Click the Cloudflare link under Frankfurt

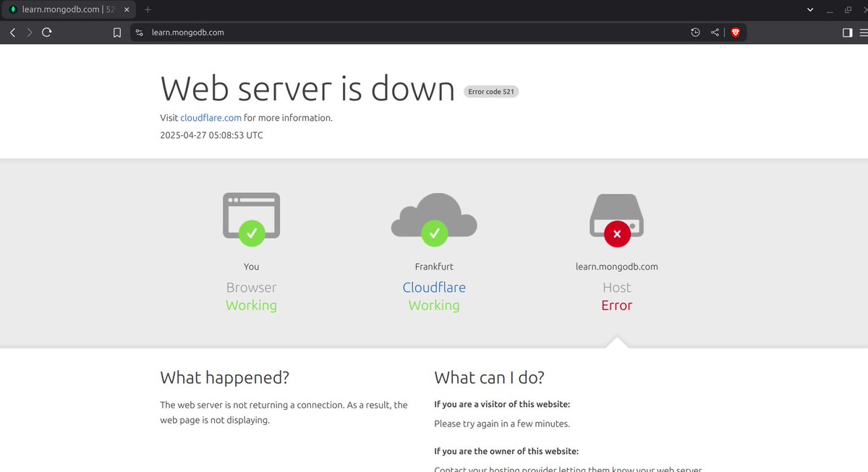pyautogui.click(x=434, y=287)
